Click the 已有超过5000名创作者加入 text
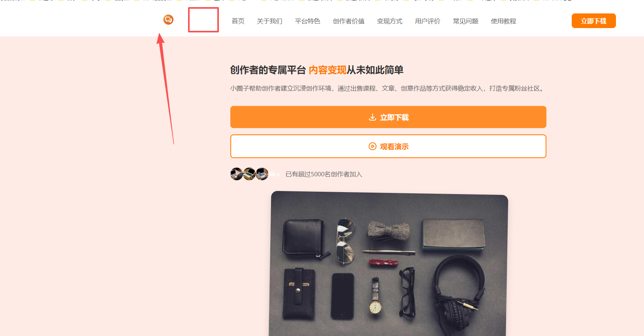The height and width of the screenshot is (336, 644). pyautogui.click(x=324, y=174)
